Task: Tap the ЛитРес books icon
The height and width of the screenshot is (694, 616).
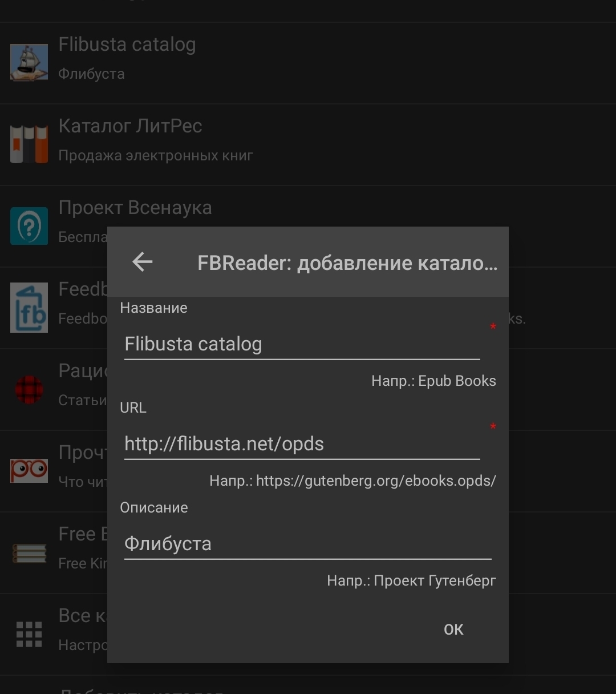Action: pos(29,144)
